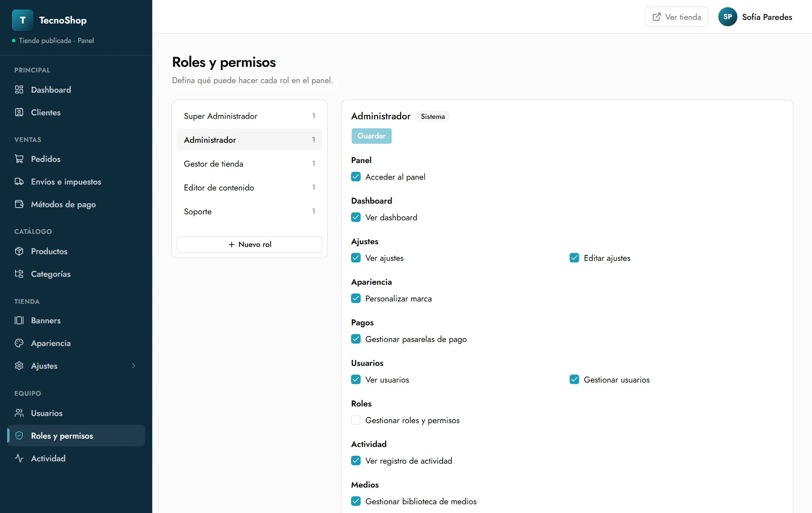
Task: Click the Sistema badge
Action: coord(433,116)
